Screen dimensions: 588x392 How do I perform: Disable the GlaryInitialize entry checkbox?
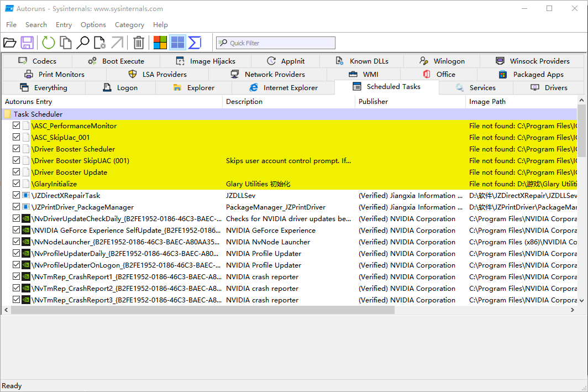coord(16,184)
